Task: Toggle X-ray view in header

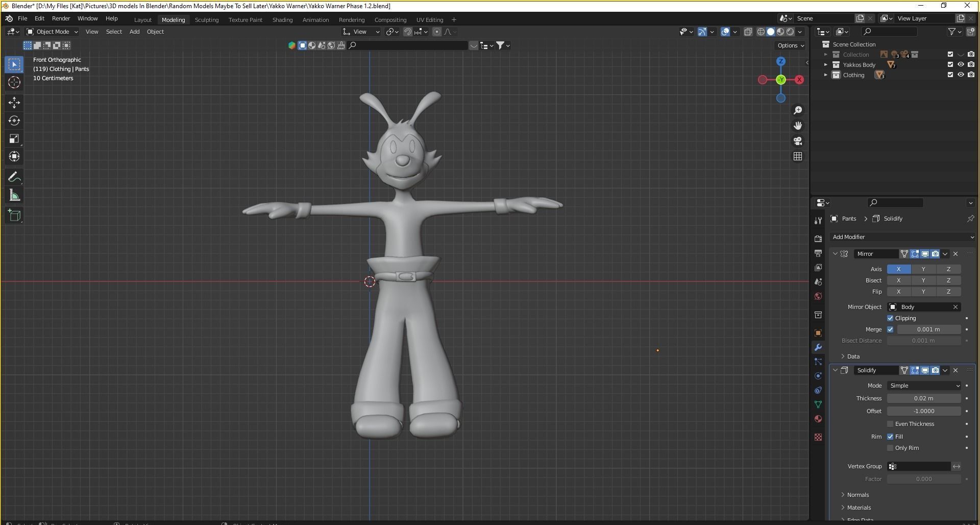Action: click(x=748, y=32)
